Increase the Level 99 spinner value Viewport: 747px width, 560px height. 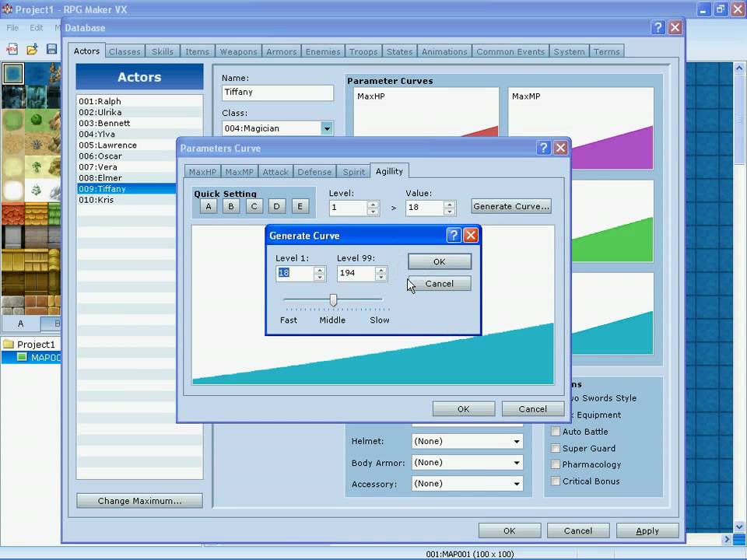pos(381,270)
